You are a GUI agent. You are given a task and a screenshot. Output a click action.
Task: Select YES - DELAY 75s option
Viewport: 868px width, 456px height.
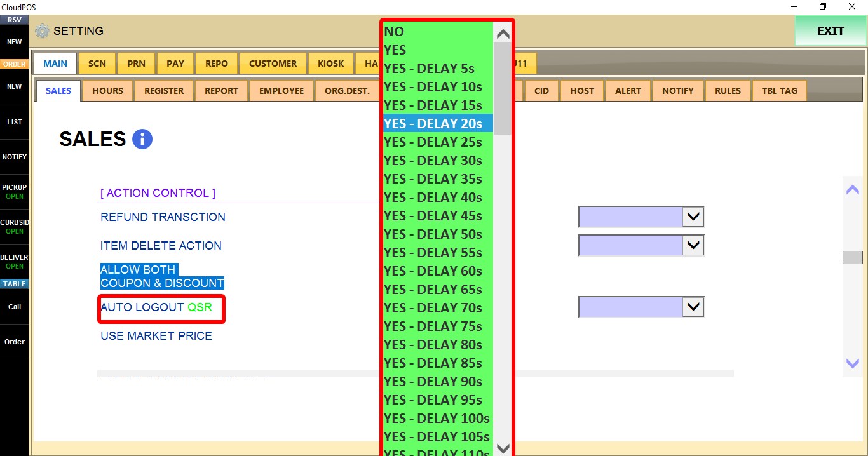coord(438,326)
